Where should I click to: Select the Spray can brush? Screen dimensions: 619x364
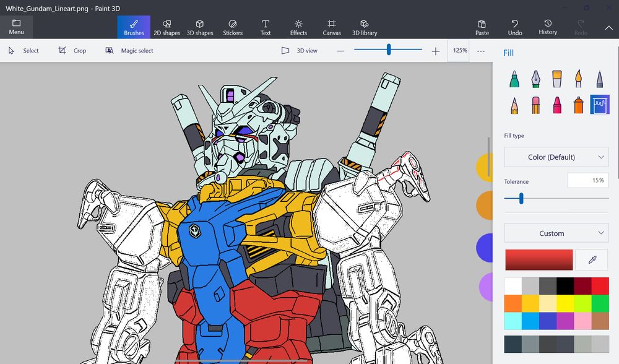tap(578, 105)
